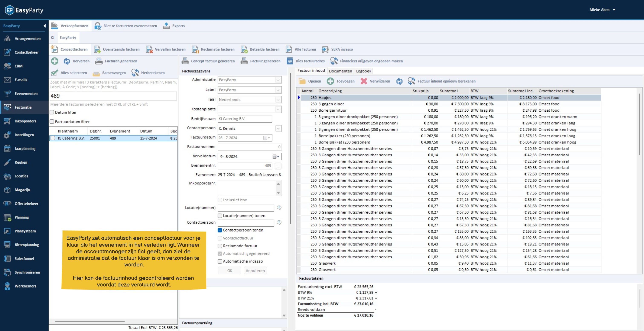The image size is (644, 331).
Task: Toggle Locatie(nummer) tonen checkbox
Action: click(220, 216)
